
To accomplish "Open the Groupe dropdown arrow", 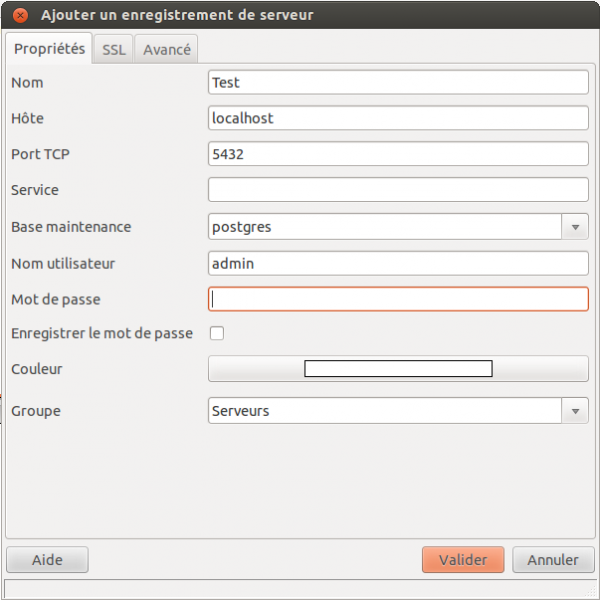I will [575, 411].
